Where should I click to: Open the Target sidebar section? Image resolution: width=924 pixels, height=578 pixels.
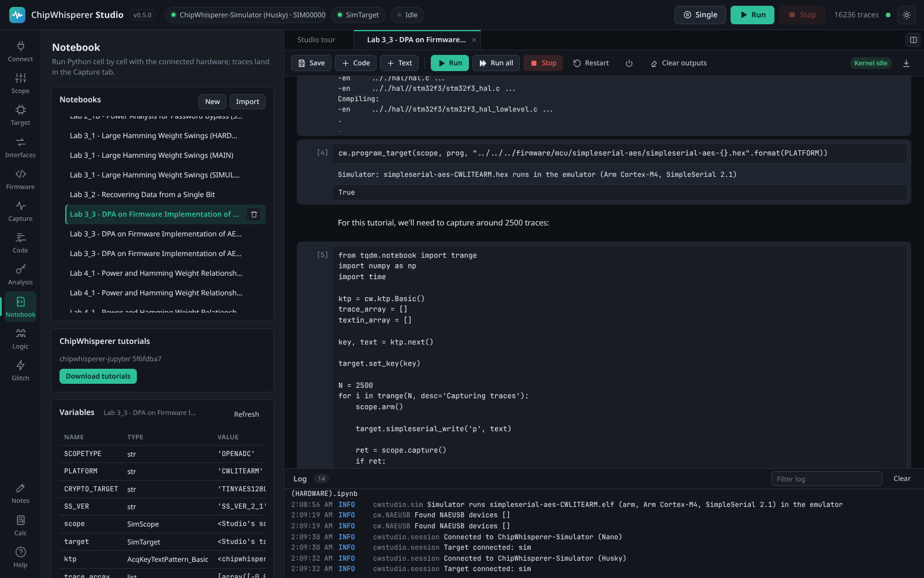tap(20, 115)
